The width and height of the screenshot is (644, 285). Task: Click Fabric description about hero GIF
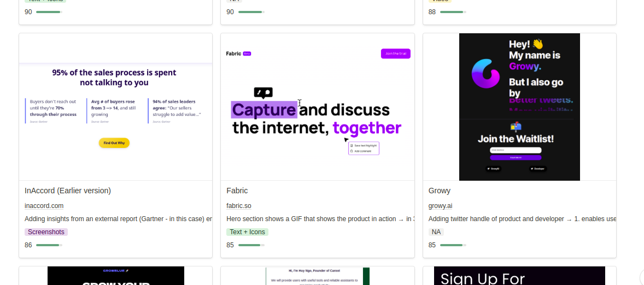click(320, 219)
